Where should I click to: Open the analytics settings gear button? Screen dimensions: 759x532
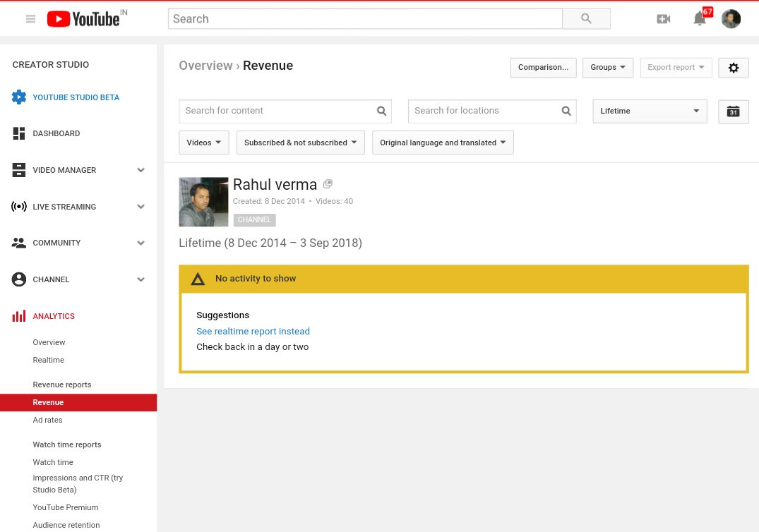734,68
